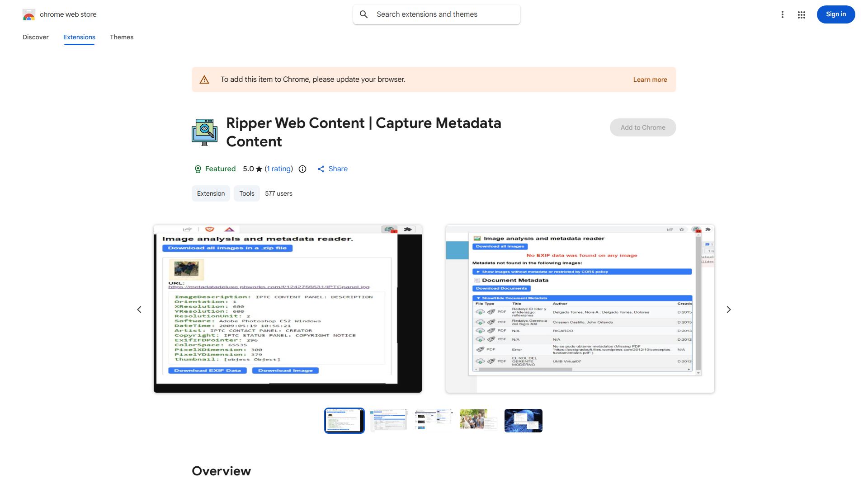
Task: Click the Ripper Web Content extension logo
Action: (x=204, y=131)
